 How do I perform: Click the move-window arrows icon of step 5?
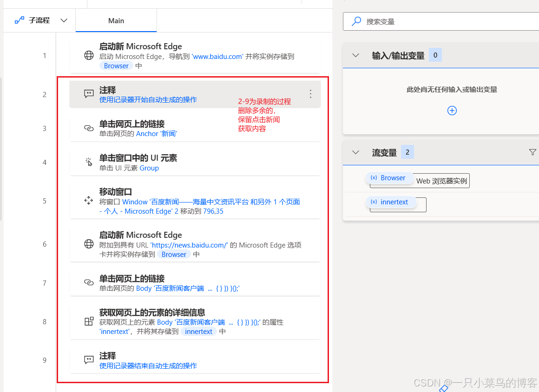coord(89,200)
